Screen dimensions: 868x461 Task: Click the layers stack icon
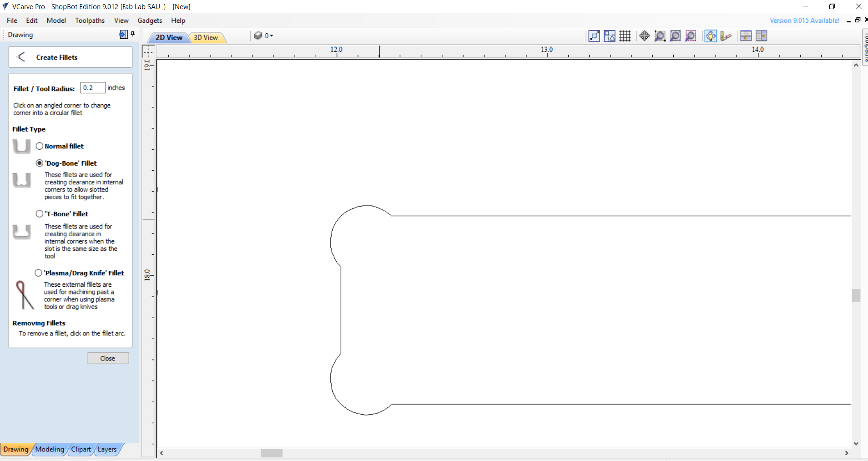[x=258, y=35]
